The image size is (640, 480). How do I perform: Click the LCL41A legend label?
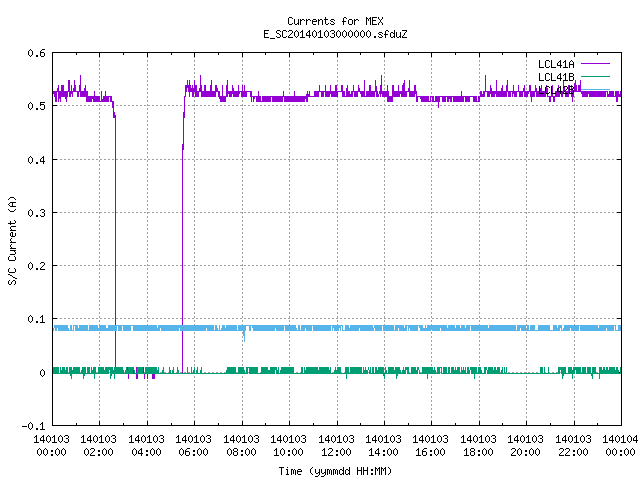pyautogui.click(x=556, y=64)
